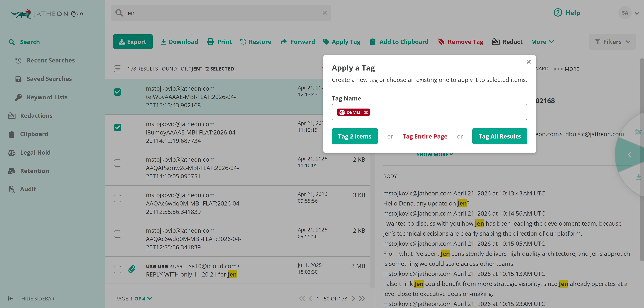This screenshot has height=308, width=644.
Task: Click the Retention sidebar icon
Action: 12,171
